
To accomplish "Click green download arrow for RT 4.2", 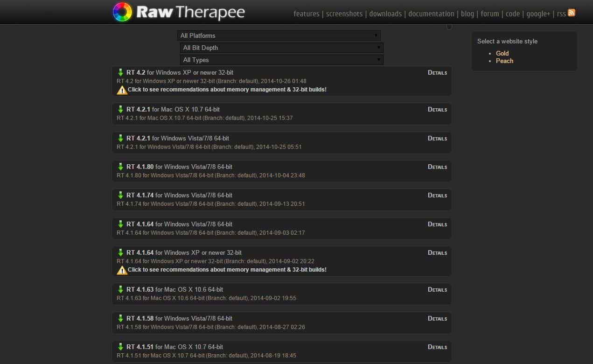I will point(120,72).
